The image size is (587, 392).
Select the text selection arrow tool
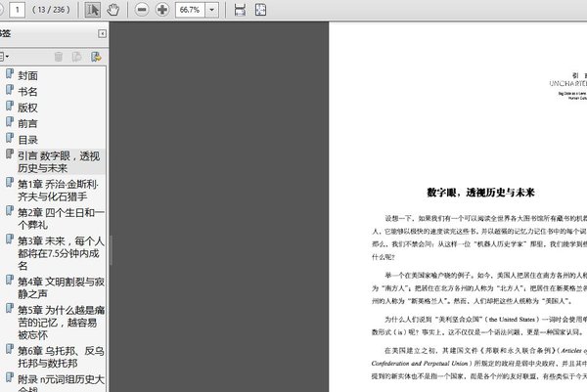(93, 9)
